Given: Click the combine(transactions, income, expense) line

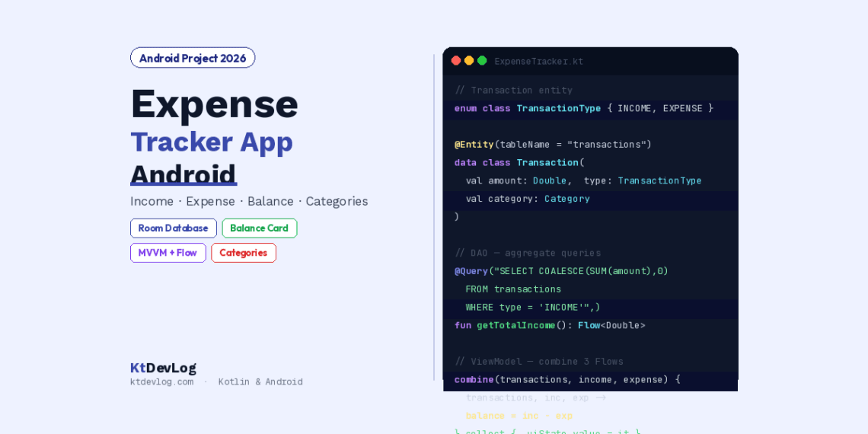Looking at the screenshot, I should point(567,380).
